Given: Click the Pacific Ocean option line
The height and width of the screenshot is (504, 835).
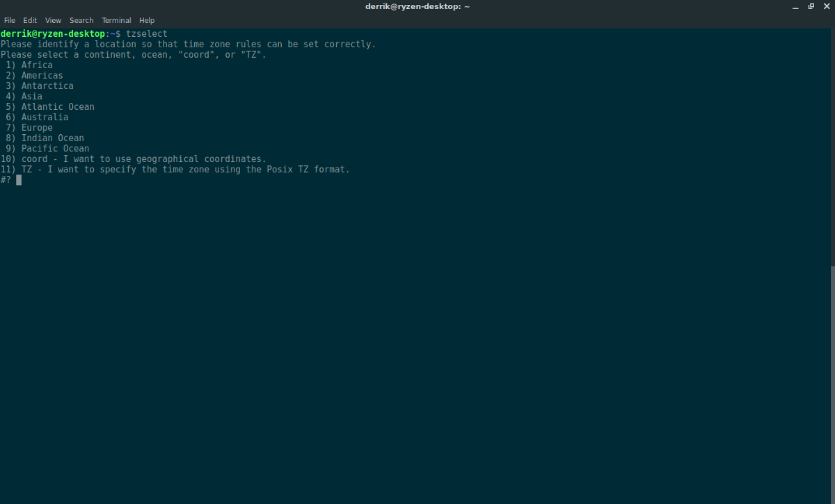Looking at the screenshot, I should 55,149.
